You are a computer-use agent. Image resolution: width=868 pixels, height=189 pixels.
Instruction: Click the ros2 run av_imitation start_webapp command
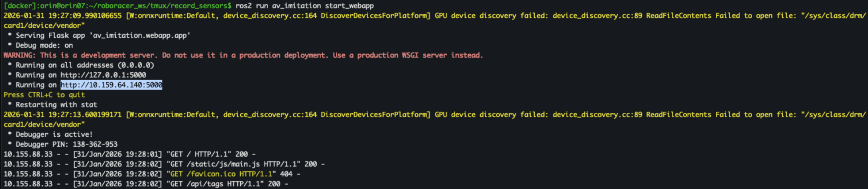304,6
